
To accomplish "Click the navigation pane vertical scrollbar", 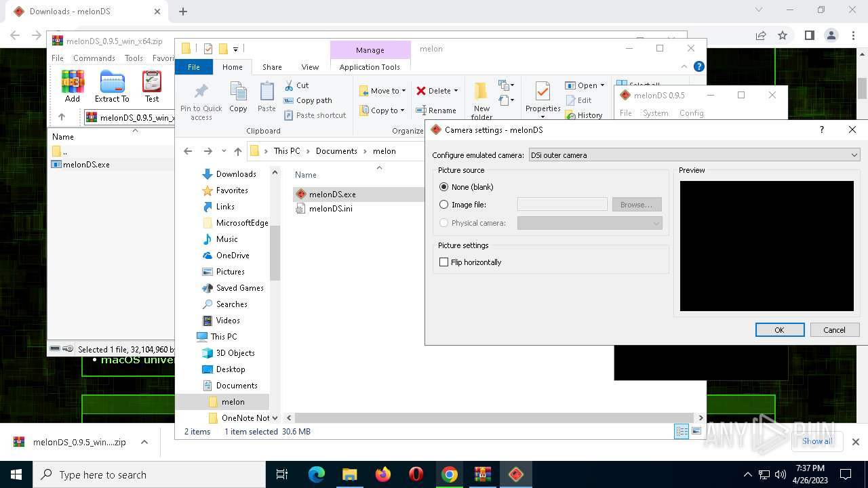I will click(x=275, y=253).
